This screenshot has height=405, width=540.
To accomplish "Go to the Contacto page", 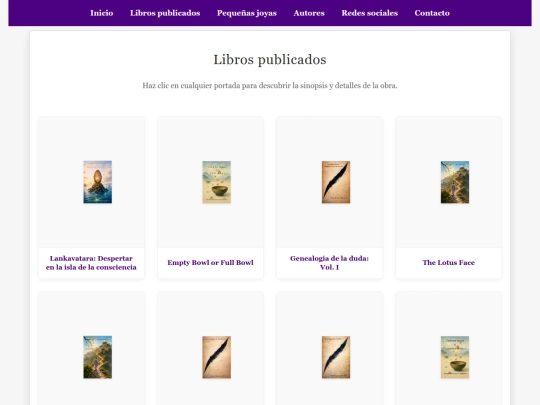I will click(432, 13).
